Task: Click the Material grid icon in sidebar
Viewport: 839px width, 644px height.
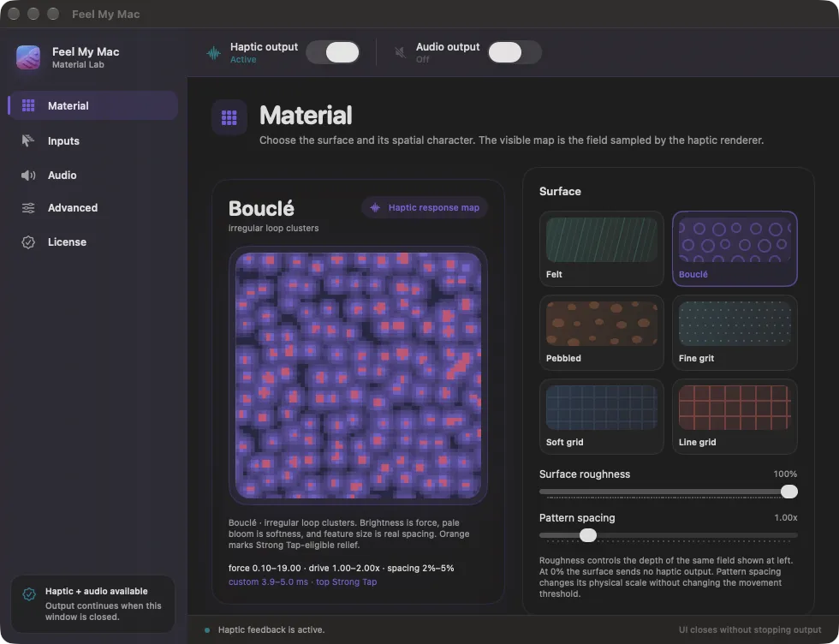Action: point(28,105)
